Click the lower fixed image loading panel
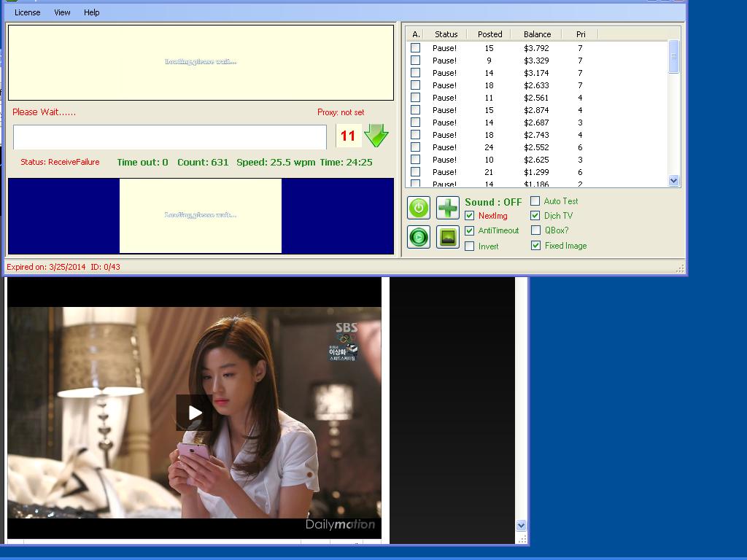The image size is (747, 560). [x=201, y=216]
